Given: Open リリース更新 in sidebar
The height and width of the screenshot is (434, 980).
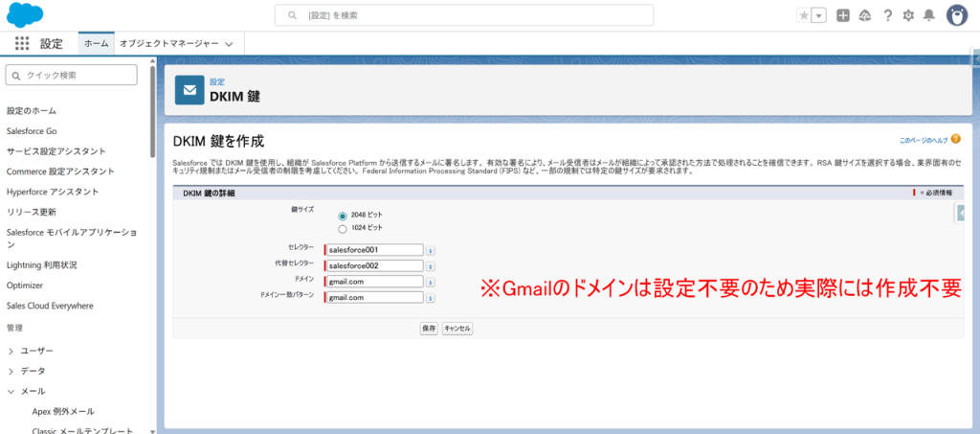Looking at the screenshot, I should pyautogui.click(x=33, y=212).
